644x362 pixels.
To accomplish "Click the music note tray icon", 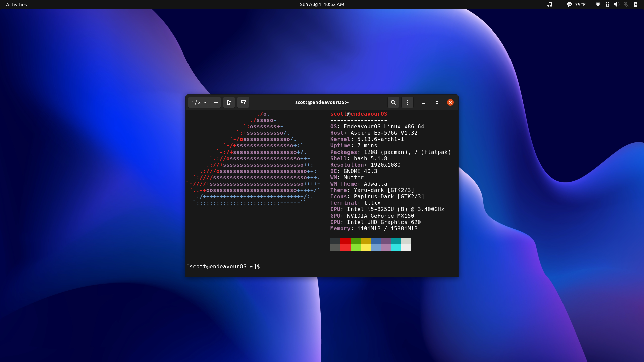I will tap(549, 4).
